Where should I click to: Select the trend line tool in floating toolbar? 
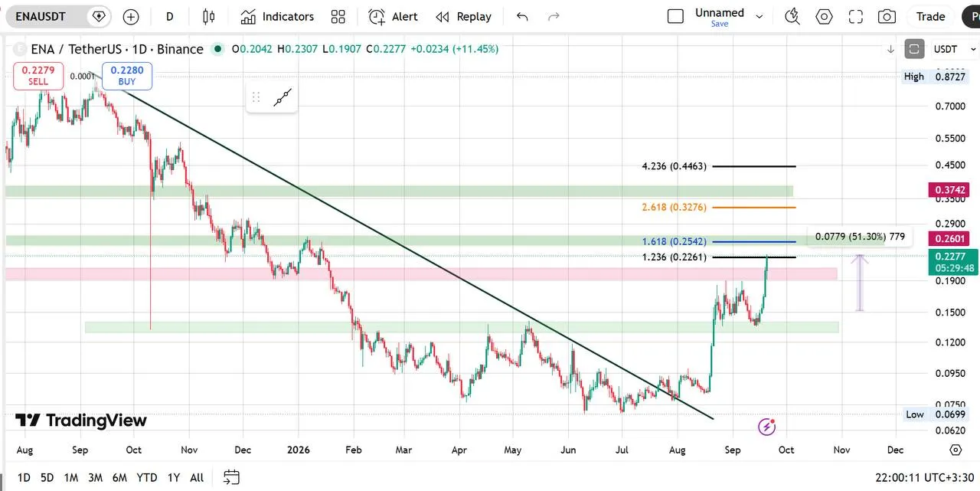[x=283, y=97]
